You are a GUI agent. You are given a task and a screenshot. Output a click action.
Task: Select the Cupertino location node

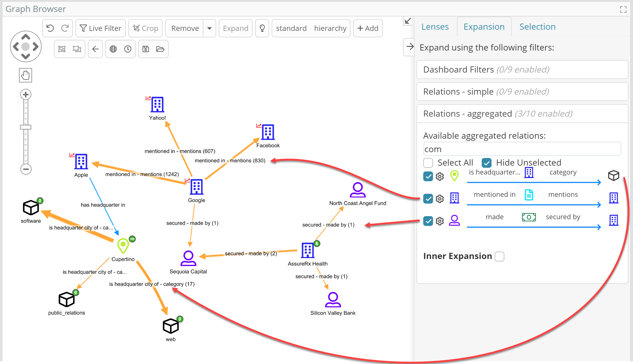(x=123, y=246)
